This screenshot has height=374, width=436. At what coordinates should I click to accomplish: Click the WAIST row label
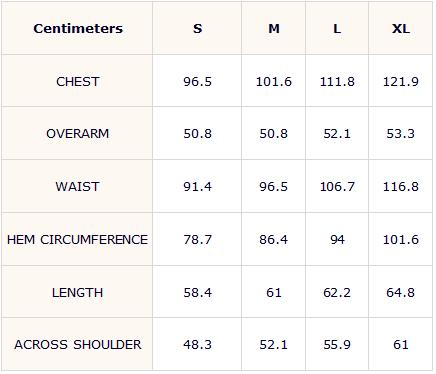click(78, 186)
